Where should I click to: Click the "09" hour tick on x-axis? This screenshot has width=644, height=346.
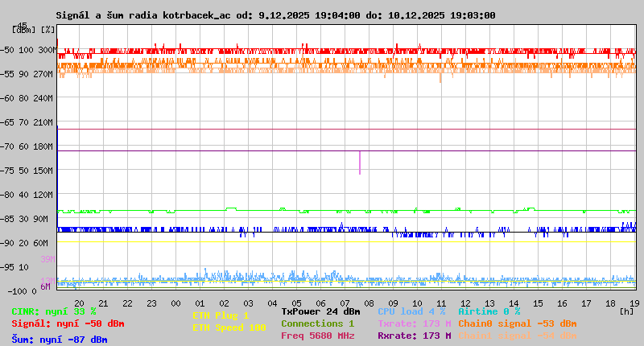[393, 303]
